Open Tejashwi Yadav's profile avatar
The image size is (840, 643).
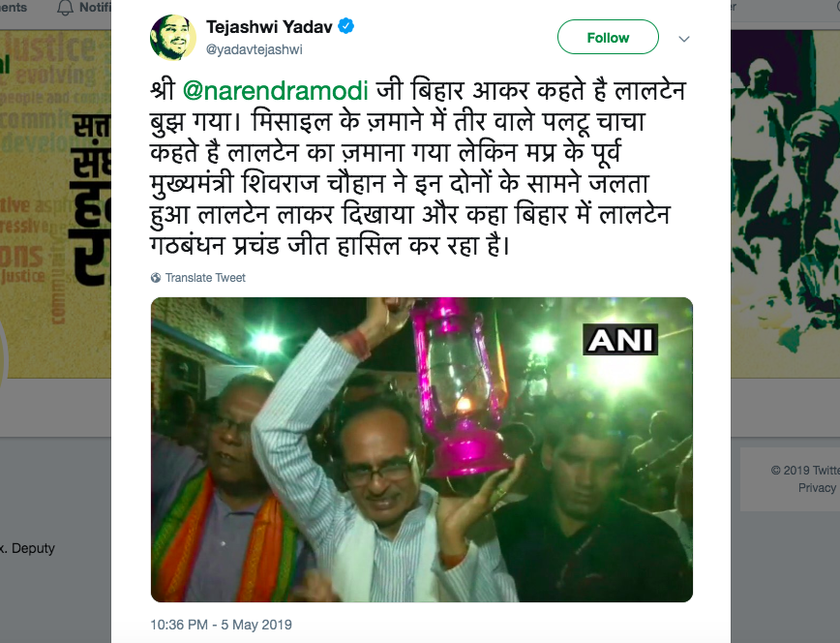pos(173,38)
